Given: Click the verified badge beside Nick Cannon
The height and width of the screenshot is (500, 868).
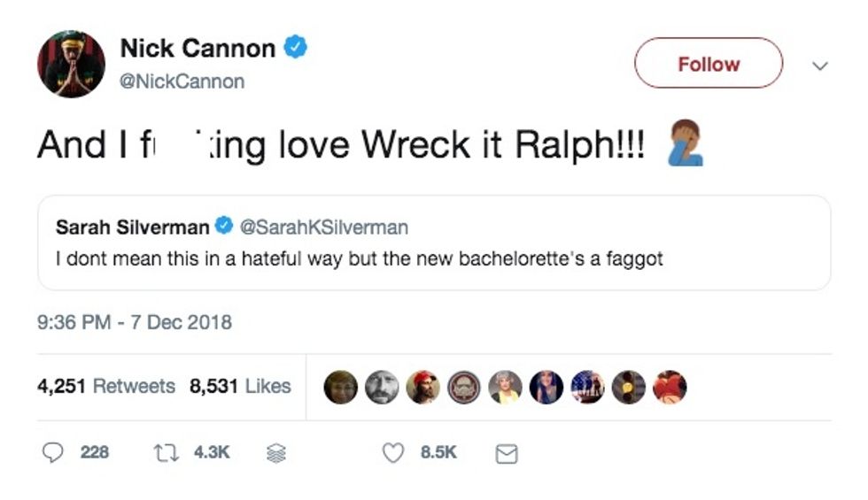Looking at the screenshot, I should [295, 48].
